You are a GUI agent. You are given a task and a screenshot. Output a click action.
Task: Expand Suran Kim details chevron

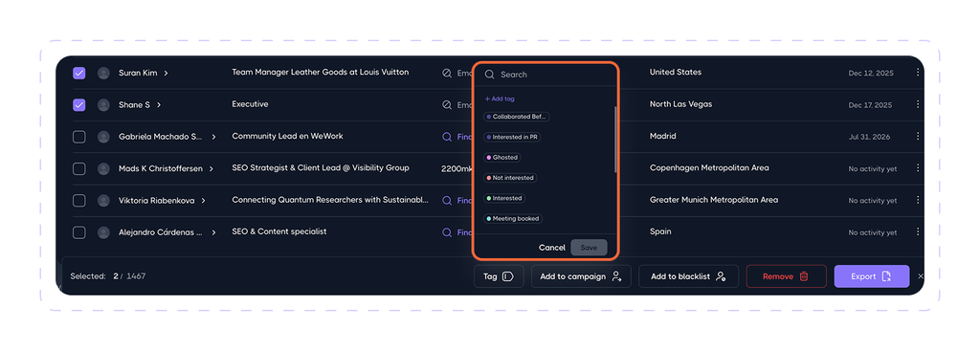pos(166,73)
